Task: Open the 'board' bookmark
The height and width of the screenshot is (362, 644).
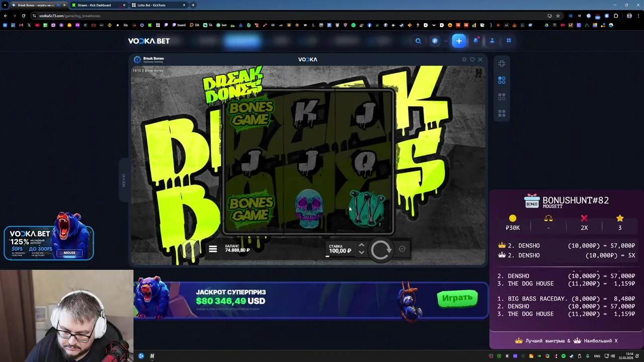Action: click(x=179, y=25)
